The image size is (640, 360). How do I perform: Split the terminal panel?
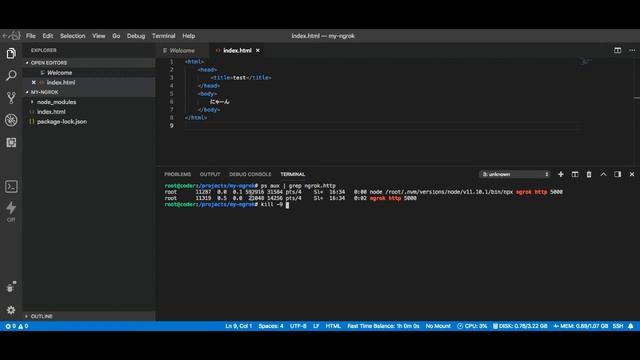click(575, 174)
